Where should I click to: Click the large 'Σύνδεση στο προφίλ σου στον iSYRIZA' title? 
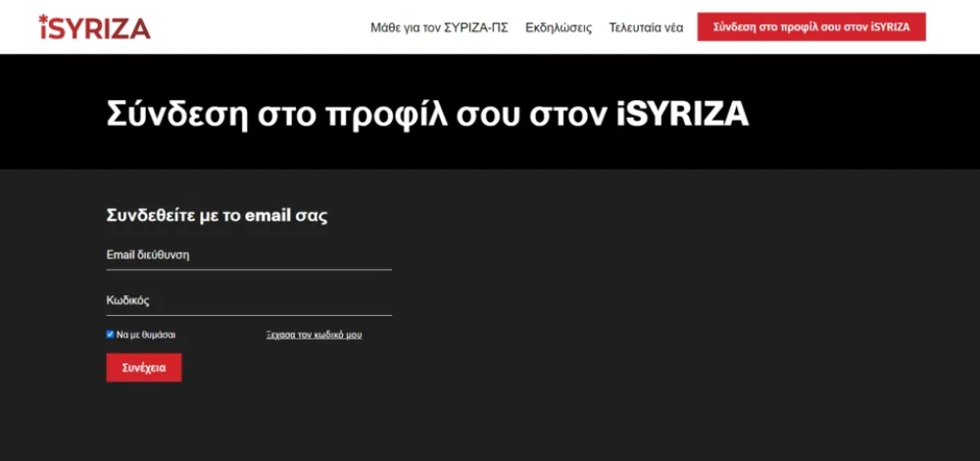pyautogui.click(x=427, y=114)
